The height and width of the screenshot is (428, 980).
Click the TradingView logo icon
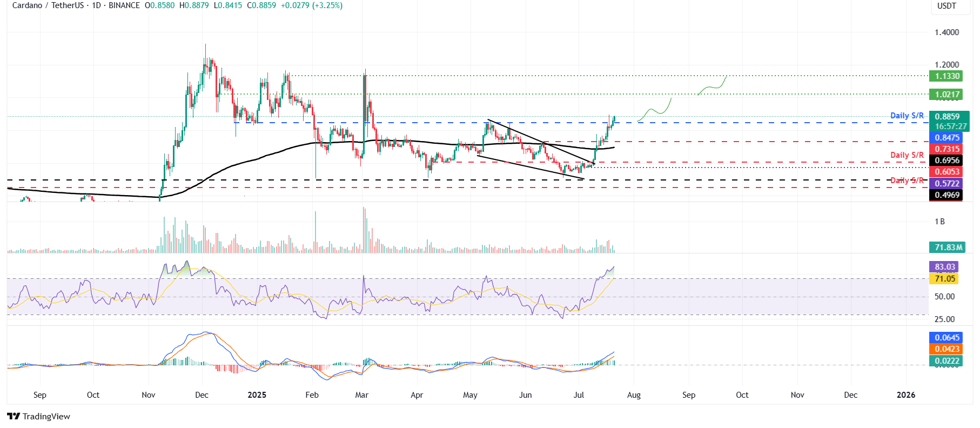point(14,416)
